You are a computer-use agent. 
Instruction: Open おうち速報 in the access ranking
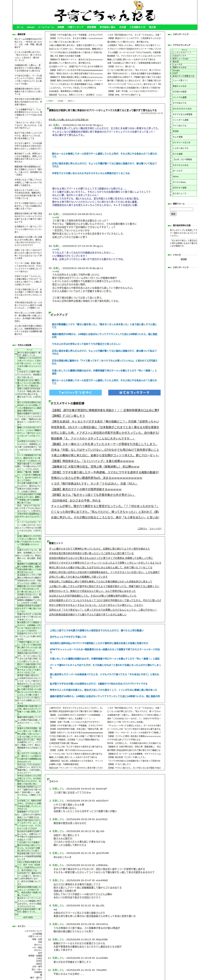pos(178,154)
